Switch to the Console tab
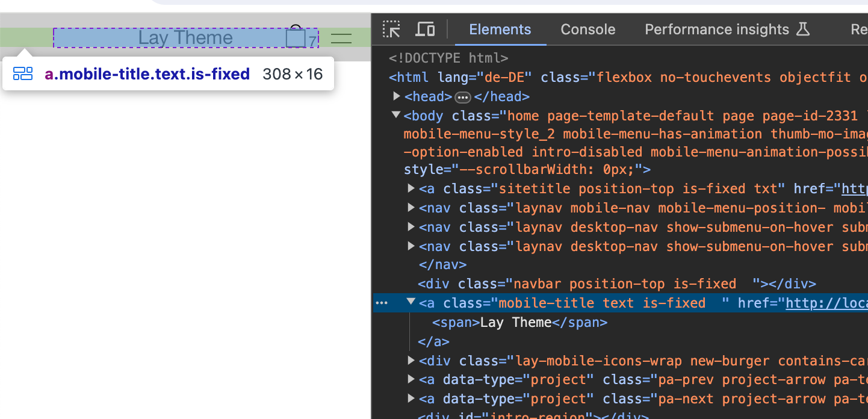This screenshot has height=419, width=868. 587,29
